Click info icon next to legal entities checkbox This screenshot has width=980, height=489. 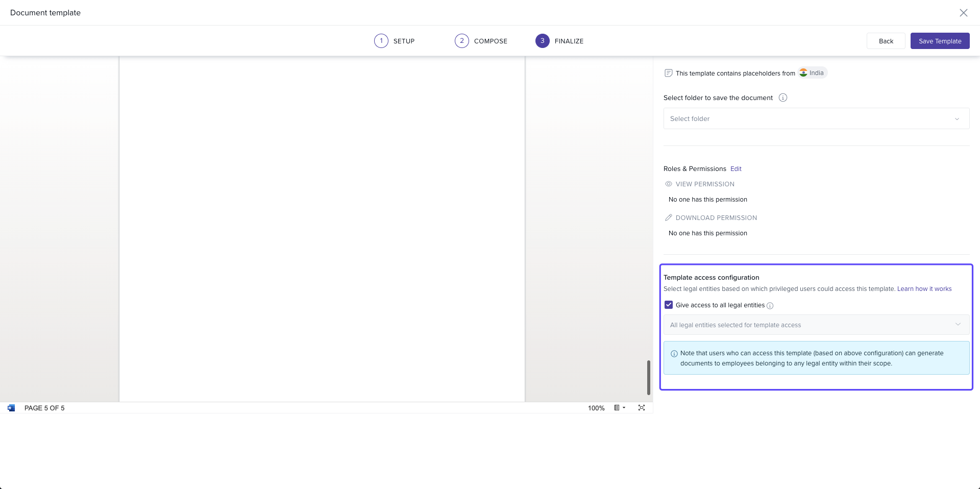click(770, 306)
